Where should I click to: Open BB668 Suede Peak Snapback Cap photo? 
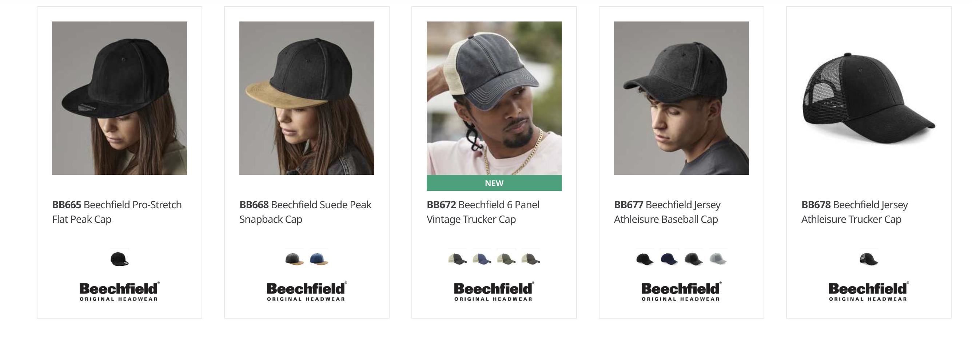[x=307, y=98]
